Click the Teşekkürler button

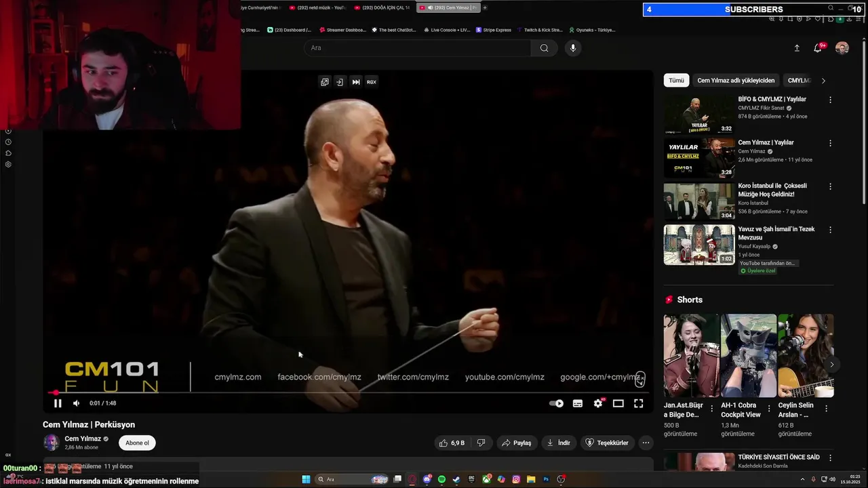pos(607,443)
